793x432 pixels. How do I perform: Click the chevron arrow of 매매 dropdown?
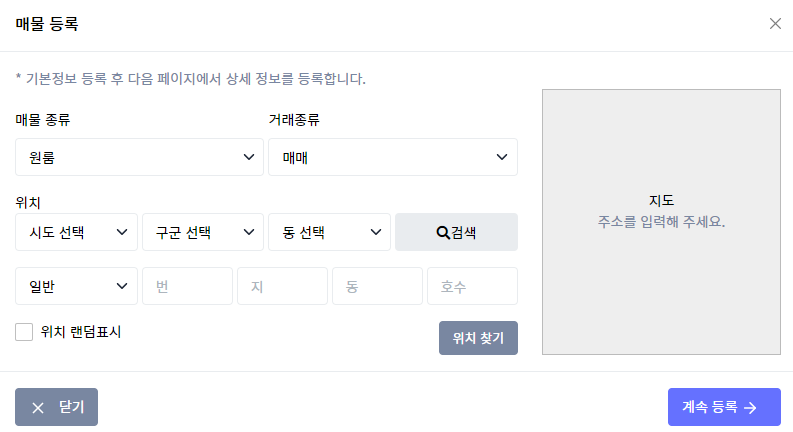pos(502,157)
